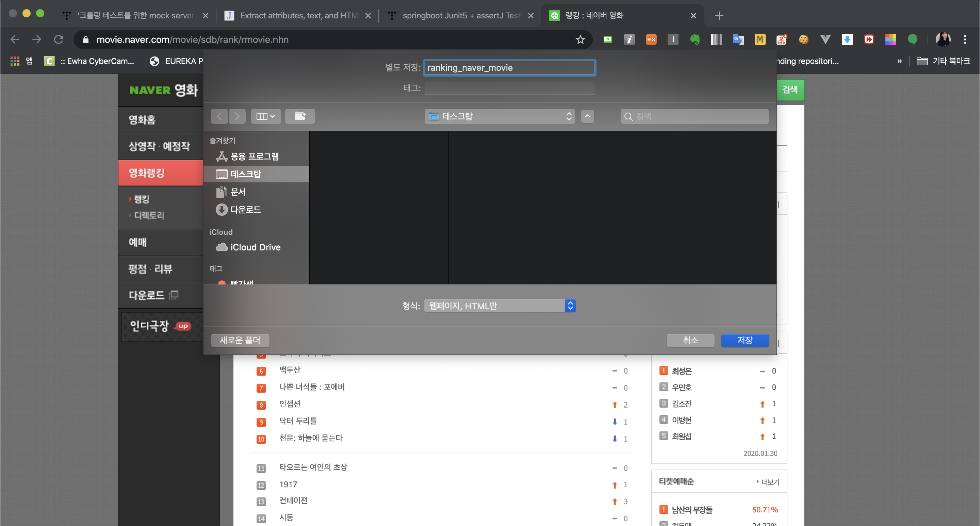The width and height of the screenshot is (980, 526).
Task: Switch to springboot Junit5 tab
Action: (x=461, y=16)
